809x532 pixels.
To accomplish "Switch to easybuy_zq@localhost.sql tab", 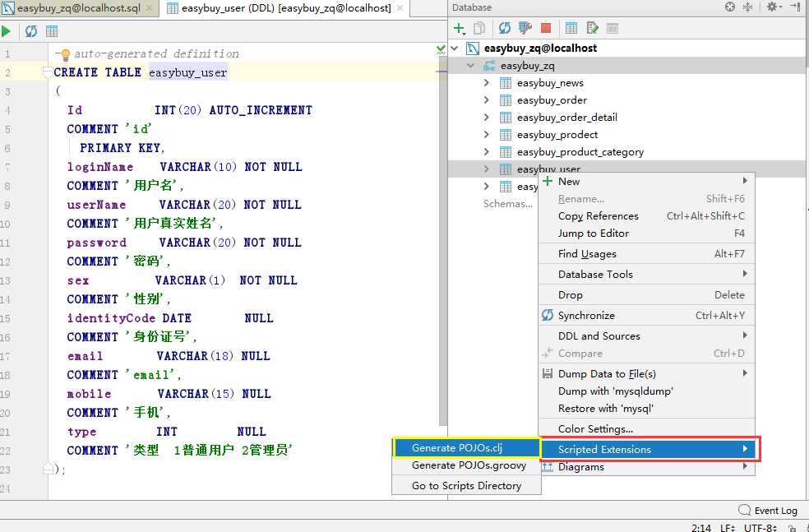I will (x=78, y=8).
